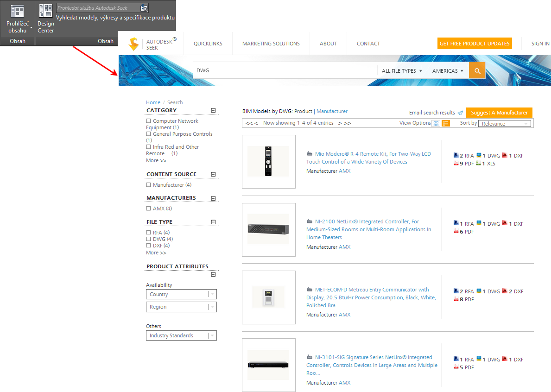Check Manufacturer content source box

click(x=148, y=185)
